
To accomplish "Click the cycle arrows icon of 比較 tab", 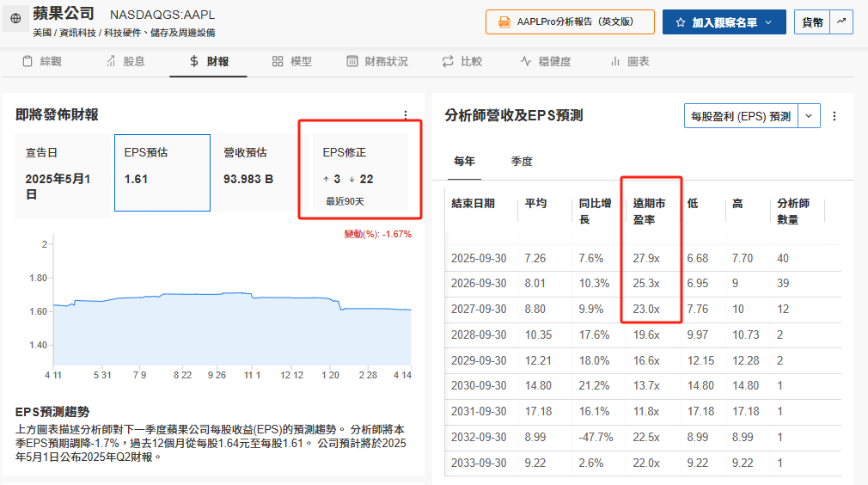I will tap(448, 61).
